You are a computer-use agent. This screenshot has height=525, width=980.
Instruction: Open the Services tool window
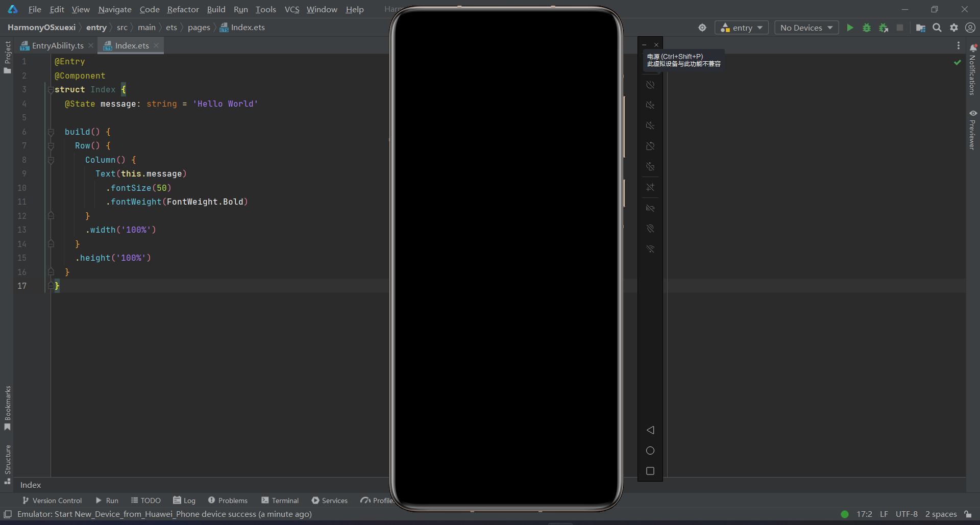330,501
